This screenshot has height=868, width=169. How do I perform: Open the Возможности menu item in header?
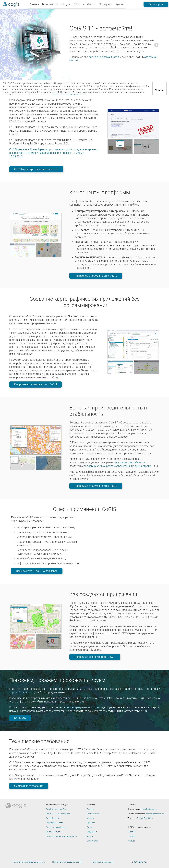point(50,4)
